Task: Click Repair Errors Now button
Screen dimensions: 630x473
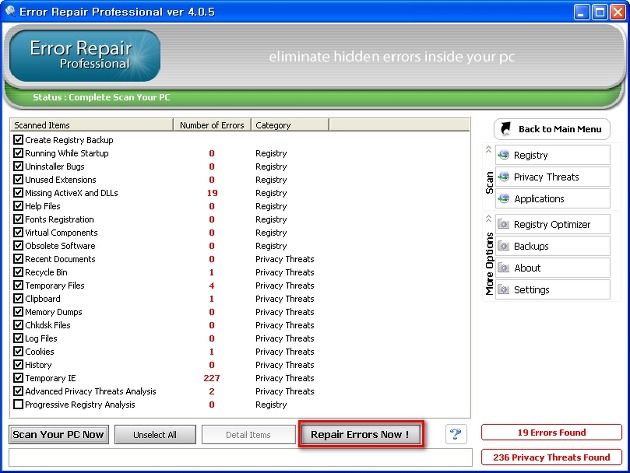Action: (360, 434)
